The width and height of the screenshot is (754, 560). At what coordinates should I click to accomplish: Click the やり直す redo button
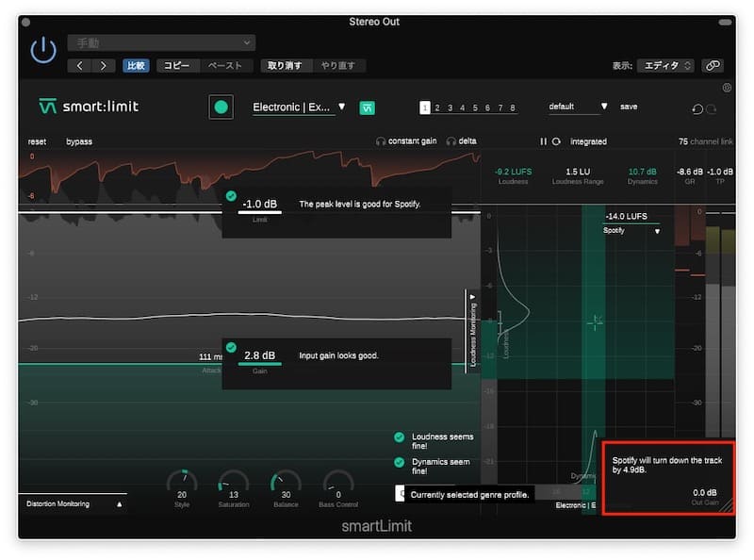[x=338, y=65]
